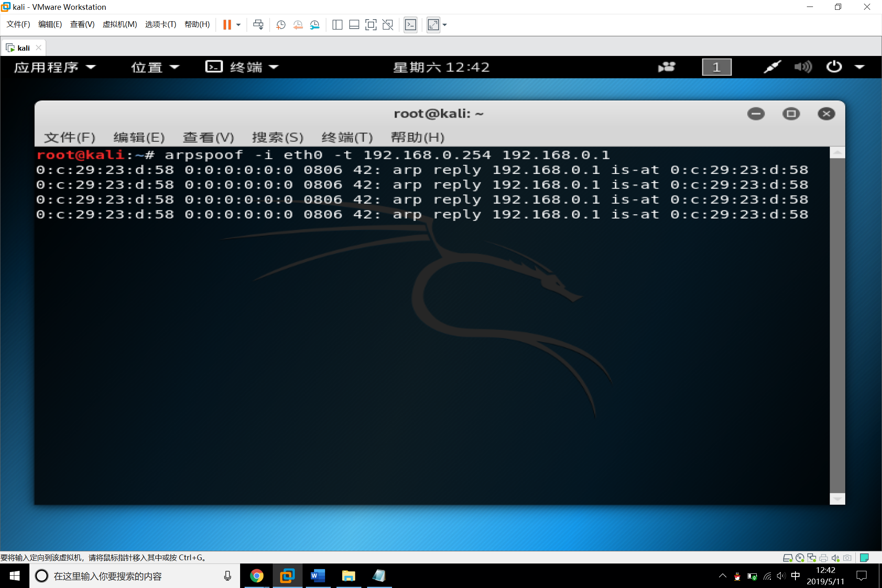Open the VMware console view icon
Image resolution: width=882 pixels, height=588 pixels.
pyautogui.click(x=410, y=25)
